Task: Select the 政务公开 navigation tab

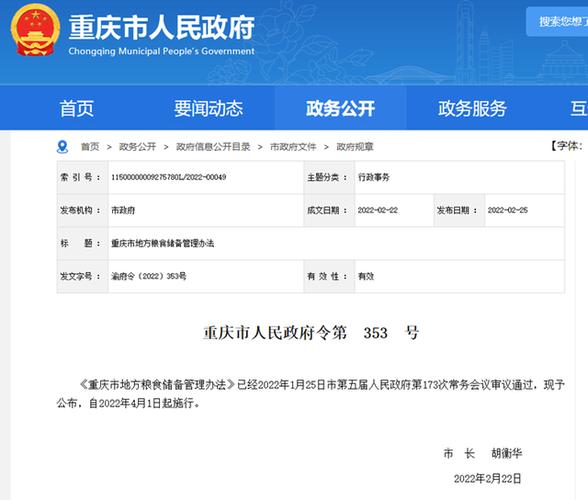Action: (340, 108)
